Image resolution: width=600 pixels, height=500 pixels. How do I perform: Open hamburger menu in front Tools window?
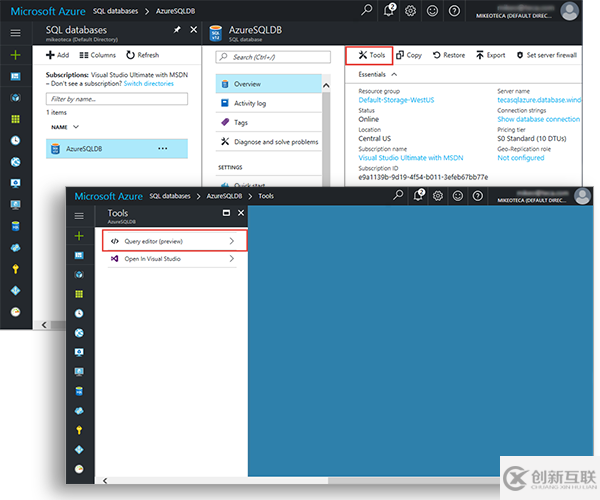point(79,216)
